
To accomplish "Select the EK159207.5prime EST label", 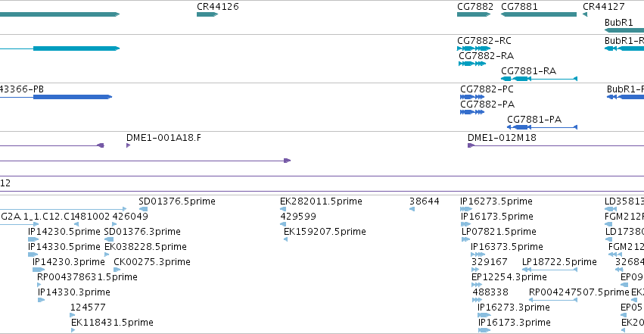I will click(x=325, y=232).
